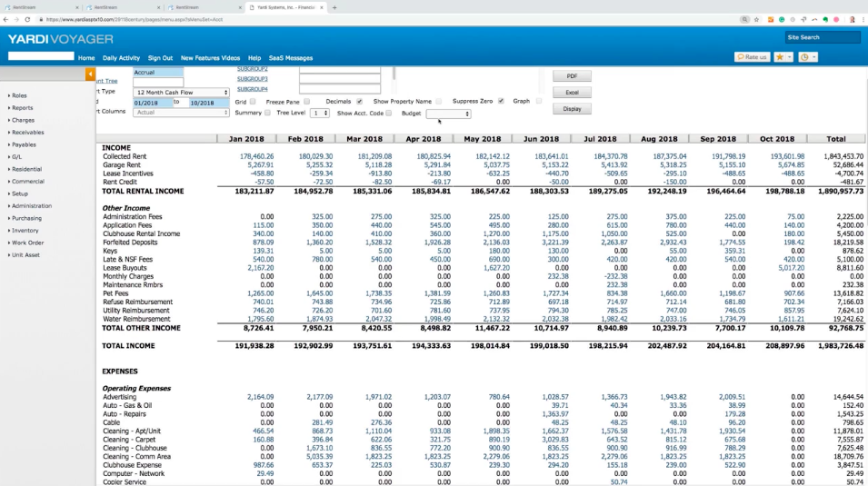Image resolution: width=868 pixels, height=486 pixels.
Task: Open the Help menu
Action: [254, 57]
